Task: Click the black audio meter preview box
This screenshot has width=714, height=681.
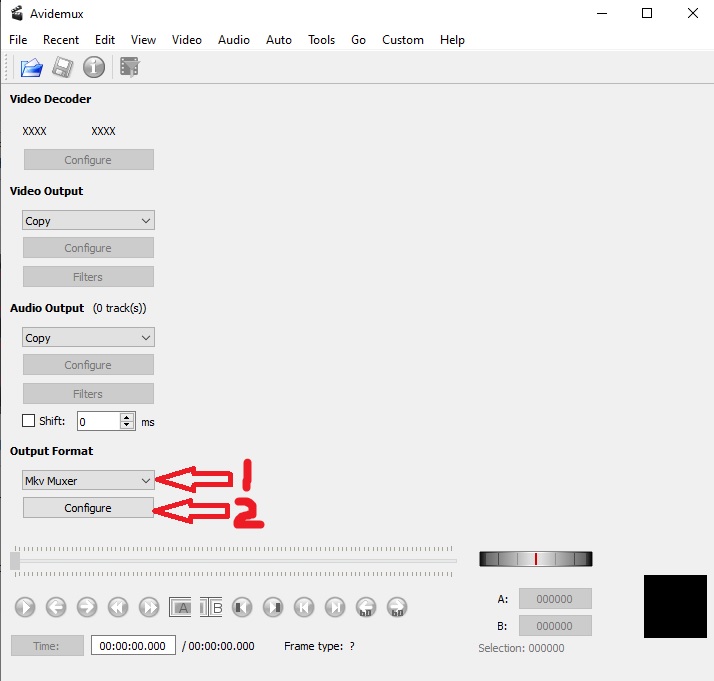Action: click(675, 607)
